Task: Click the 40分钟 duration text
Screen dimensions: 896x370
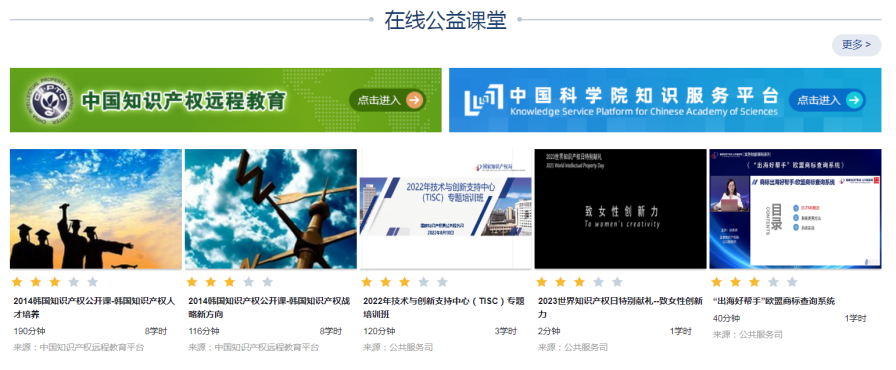Action: [x=726, y=319]
